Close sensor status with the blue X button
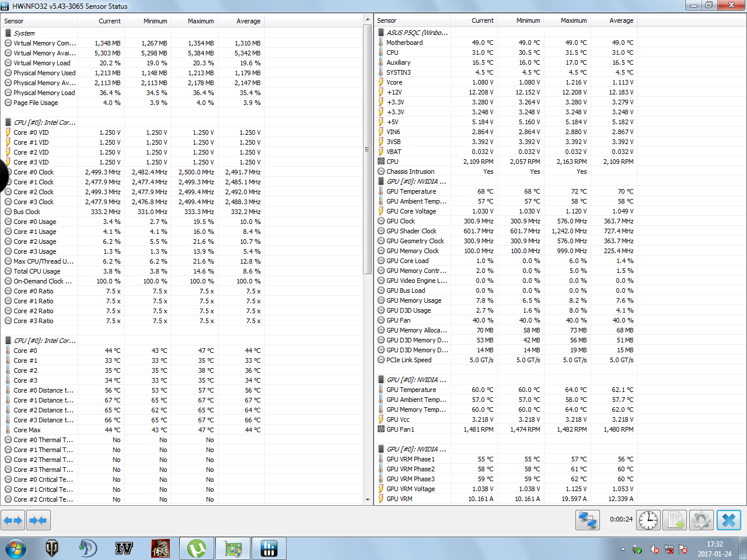 click(729, 520)
